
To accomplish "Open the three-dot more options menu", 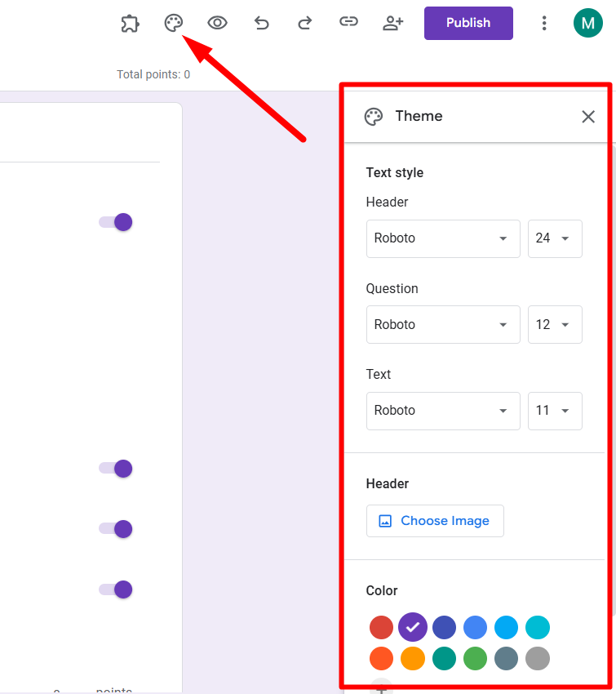I will 544,23.
